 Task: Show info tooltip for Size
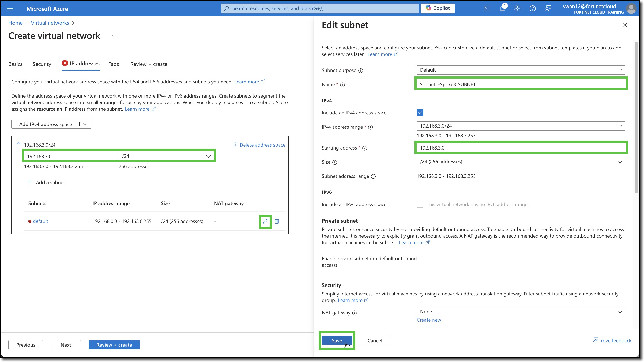coord(335,162)
